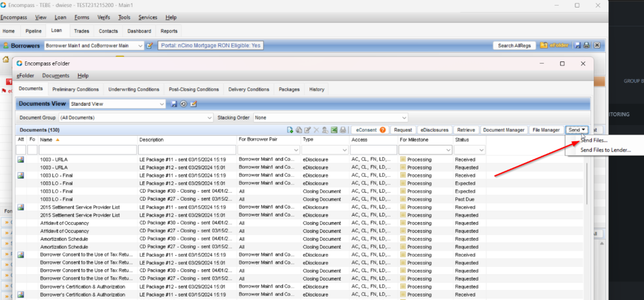Screen dimensions: 644x300
Task: Open the Packages tab
Action: click(x=289, y=89)
